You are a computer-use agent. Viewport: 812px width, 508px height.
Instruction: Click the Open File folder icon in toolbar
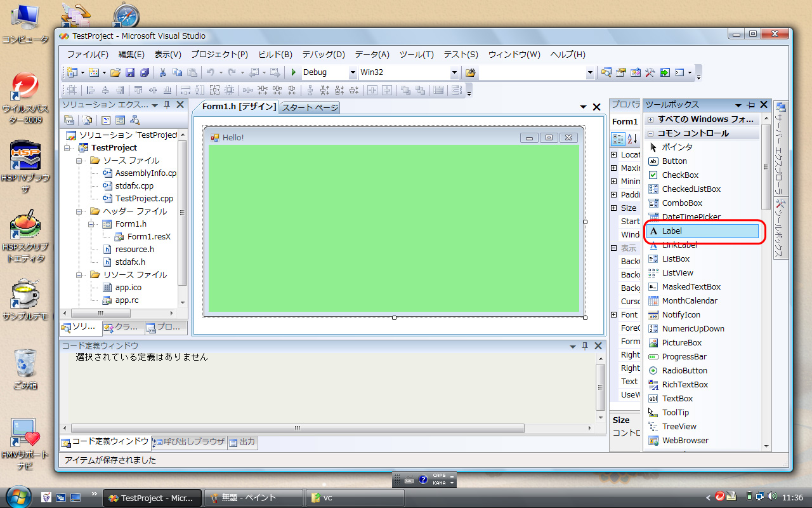coord(115,72)
